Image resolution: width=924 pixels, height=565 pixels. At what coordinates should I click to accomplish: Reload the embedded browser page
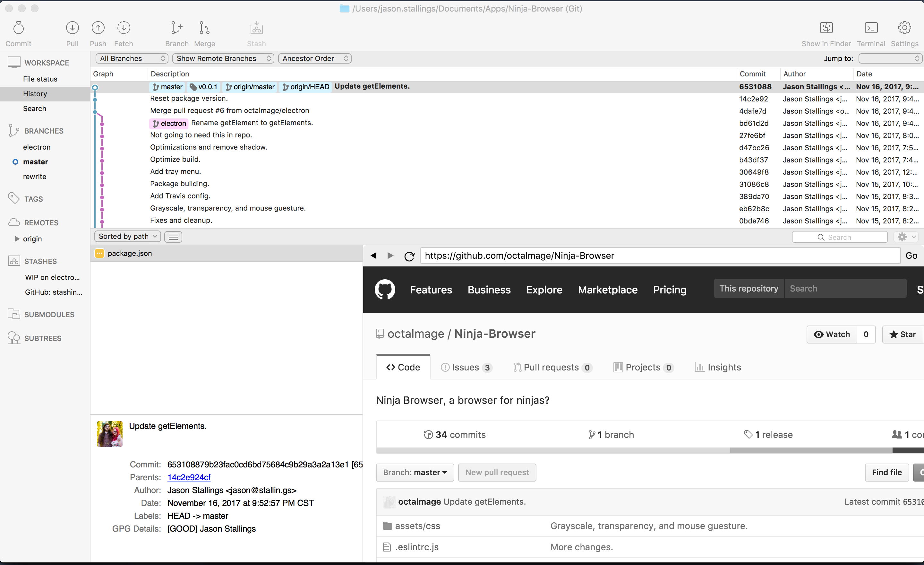409,256
